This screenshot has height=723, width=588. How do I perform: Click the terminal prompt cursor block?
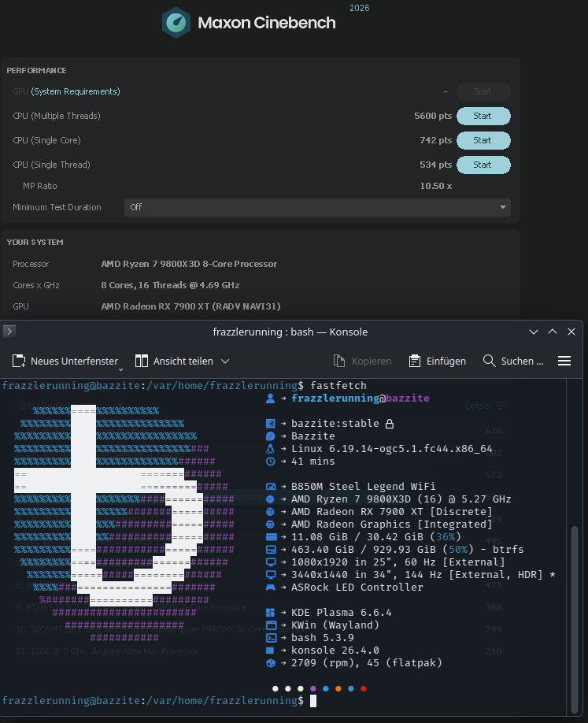click(313, 701)
